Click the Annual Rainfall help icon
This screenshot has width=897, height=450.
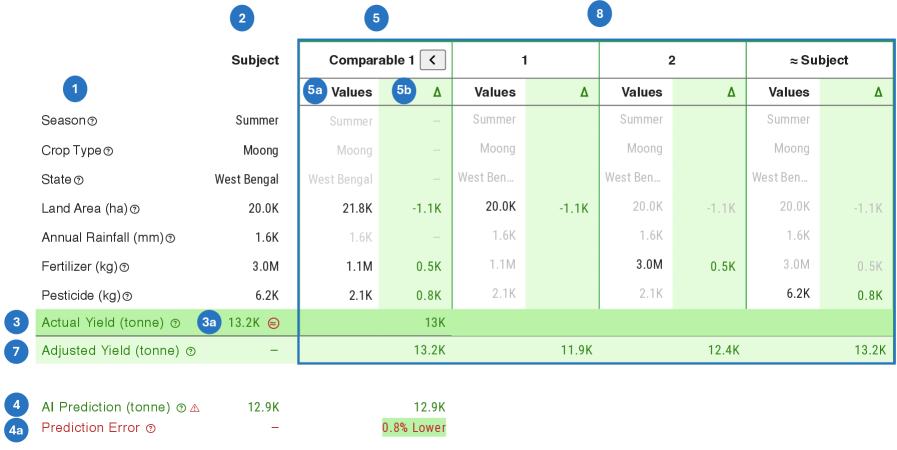click(170, 238)
